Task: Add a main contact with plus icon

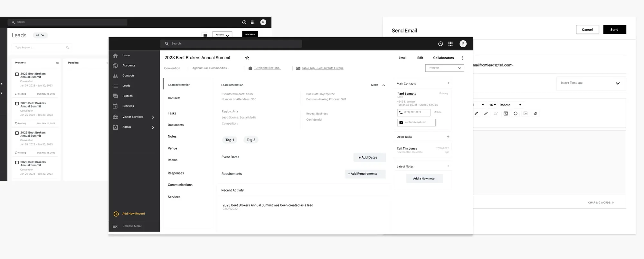Action: pyautogui.click(x=449, y=83)
